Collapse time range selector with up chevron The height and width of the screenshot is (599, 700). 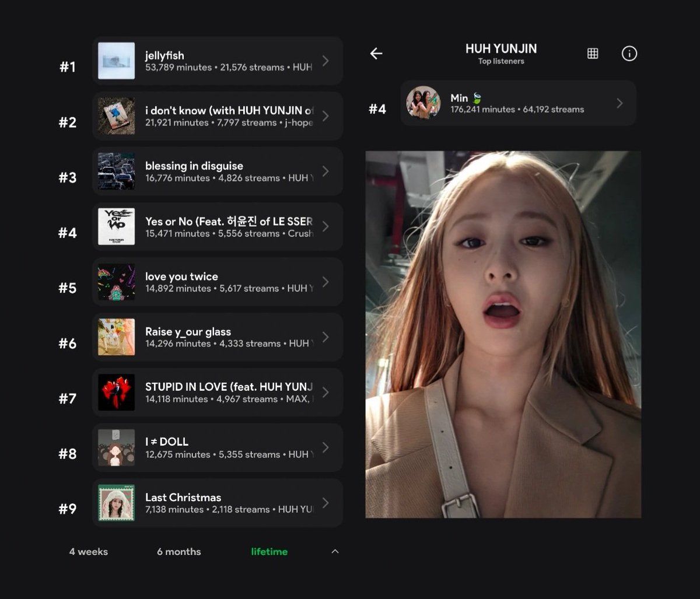point(335,551)
